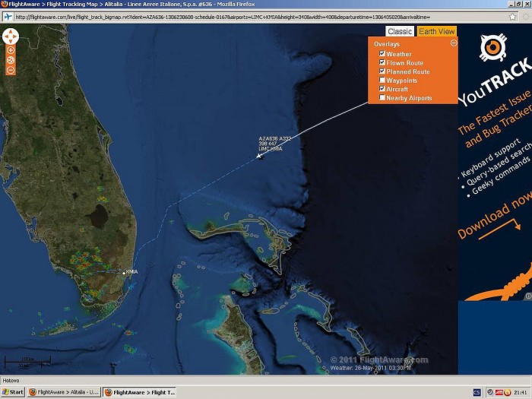
Task: Collapse the Overlays panel with the minus icon
Action: pyautogui.click(x=453, y=43)
